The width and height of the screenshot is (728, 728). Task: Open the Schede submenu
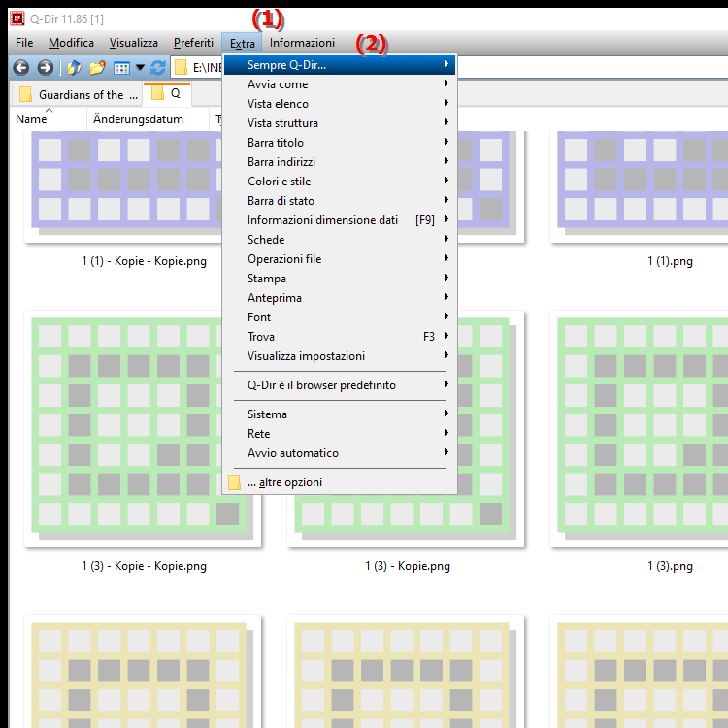[340, 240]
